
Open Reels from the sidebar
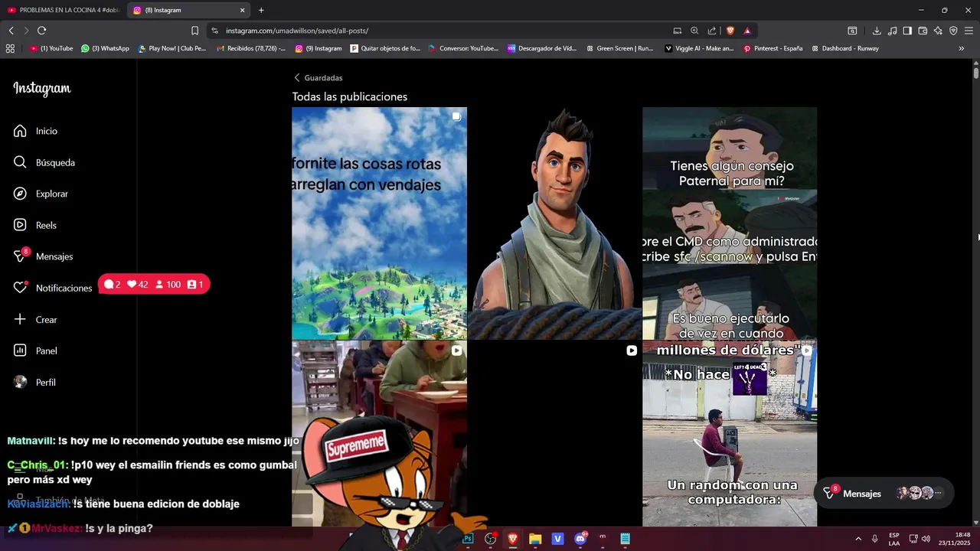click(x=35, y=225)
